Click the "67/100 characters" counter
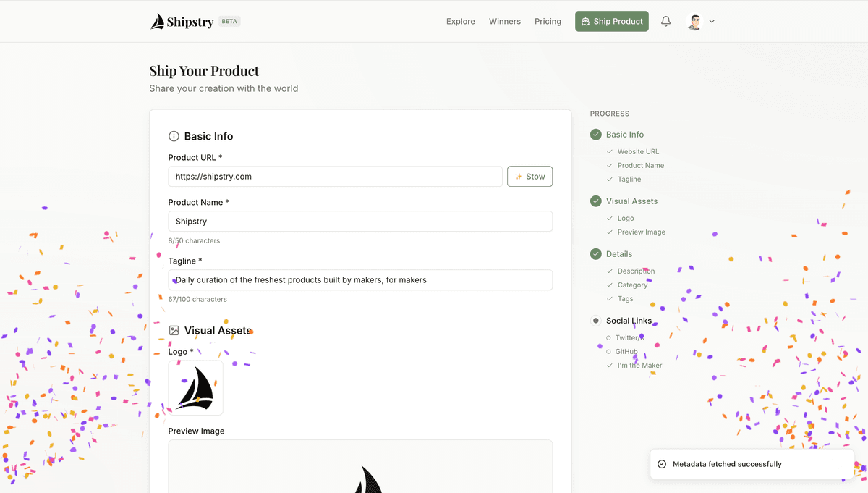This screenshot has height=493, width=868. click(197, 299)
